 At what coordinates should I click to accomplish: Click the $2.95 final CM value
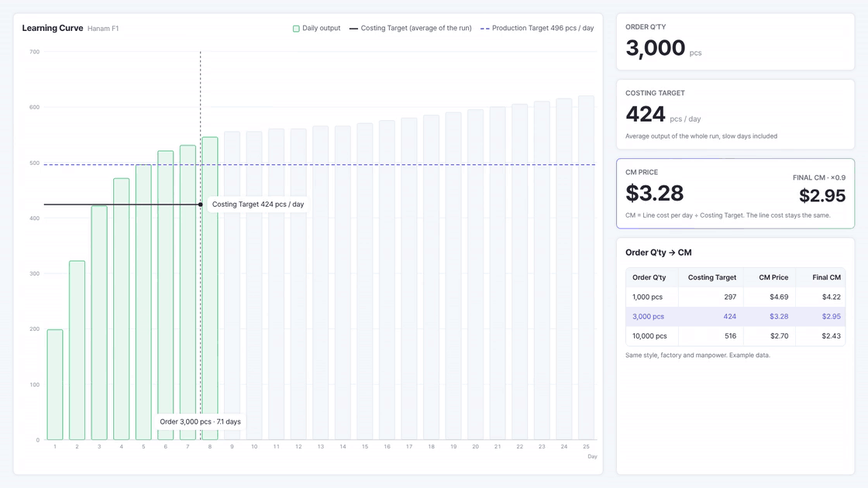click(x=822, y=195)
